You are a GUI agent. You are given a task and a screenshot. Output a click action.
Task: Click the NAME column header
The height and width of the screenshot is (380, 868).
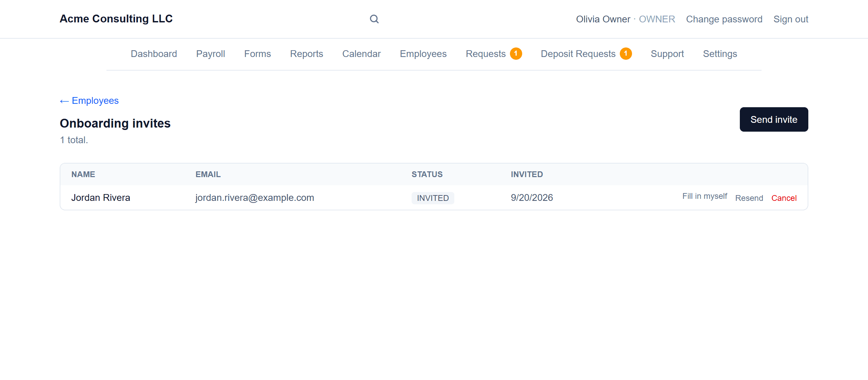pos(83,174)
